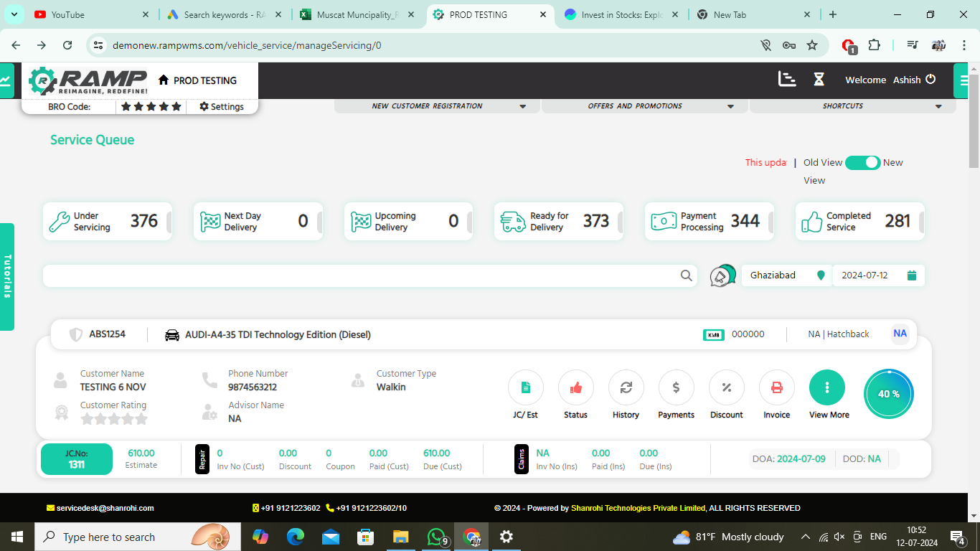
Task: Print the Invoice for this vehicle
Action: pos(776,387)
